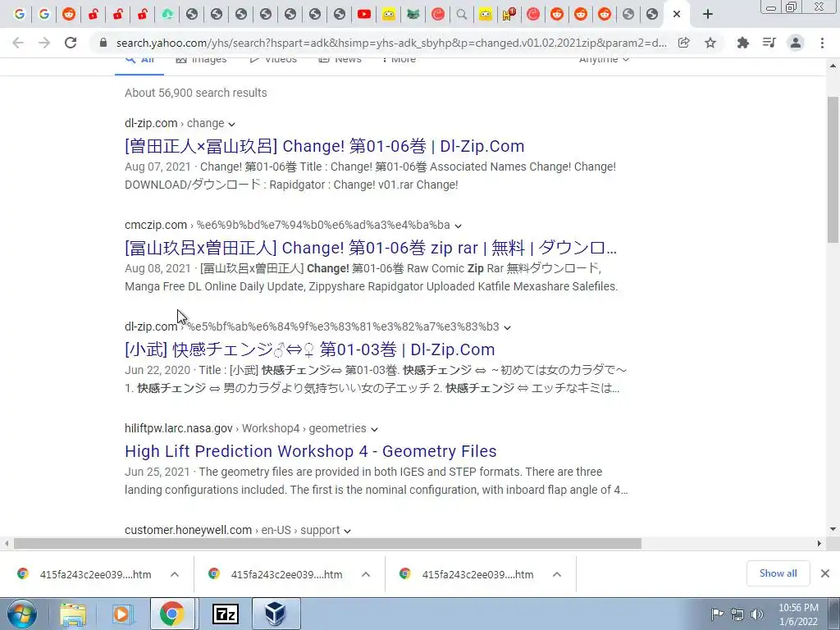Switch to the green frog icon tab

click(413, 15)
